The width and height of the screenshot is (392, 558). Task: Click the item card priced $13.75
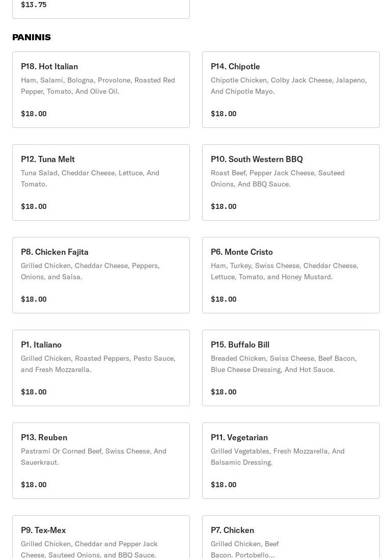[101, 7]
